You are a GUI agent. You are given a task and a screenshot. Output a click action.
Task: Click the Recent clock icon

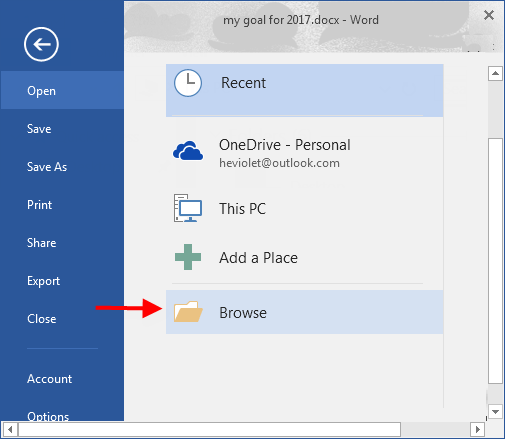click(x=188, y=83)
